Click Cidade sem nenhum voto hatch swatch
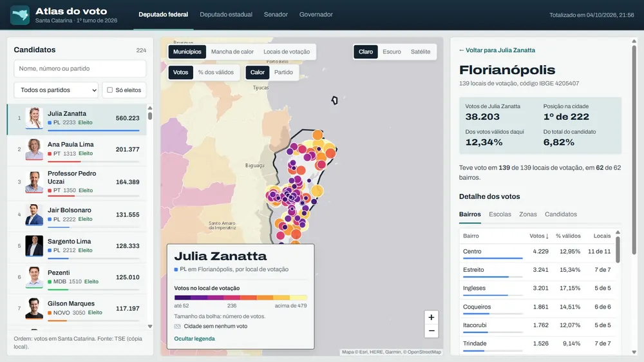The width and height of the screenshot is (644, 362). pos(178,327)
